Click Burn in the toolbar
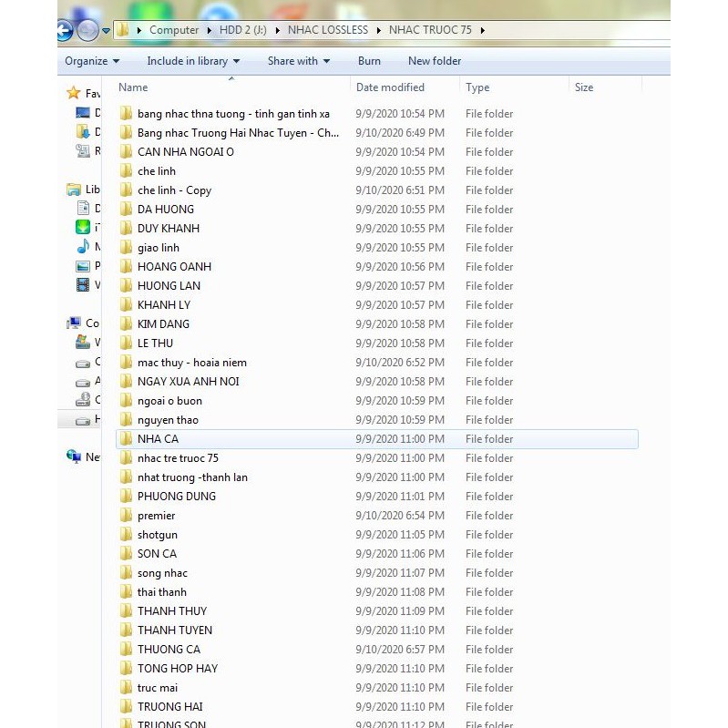 tap(369, 61)
